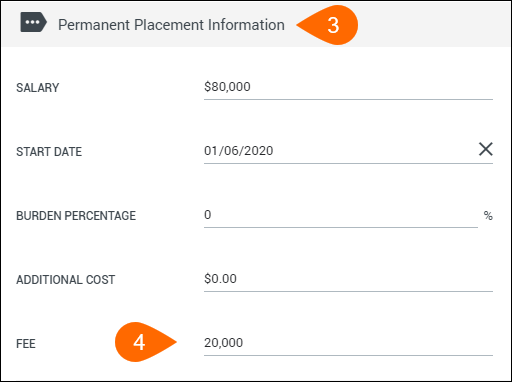The height and width of the screenshot is (382, 512).
Task: Select the 01/06/2020 date text
Action: click(239, 151)
